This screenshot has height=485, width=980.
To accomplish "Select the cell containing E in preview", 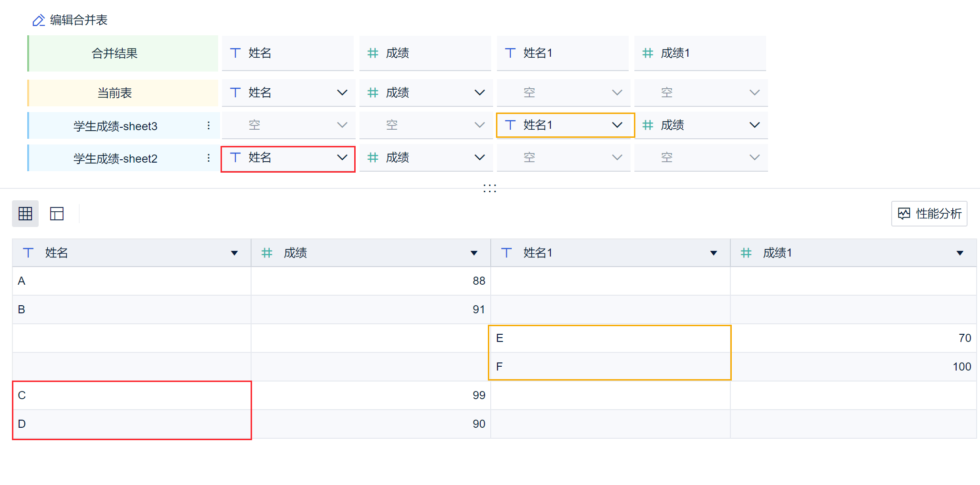I will coord(610,338).
